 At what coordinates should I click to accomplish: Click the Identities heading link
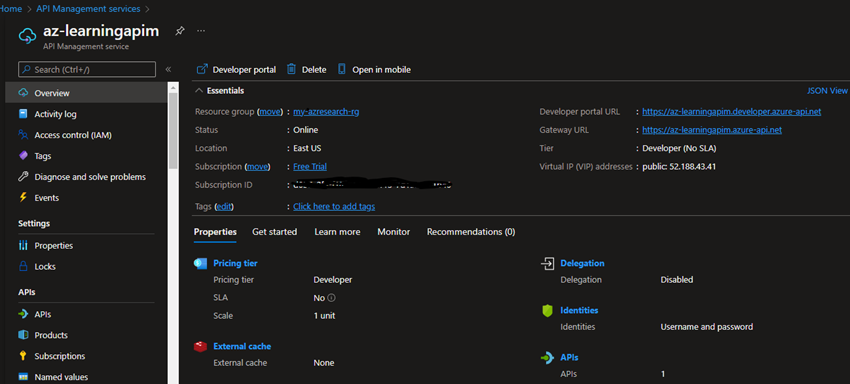tap(579, 310)
